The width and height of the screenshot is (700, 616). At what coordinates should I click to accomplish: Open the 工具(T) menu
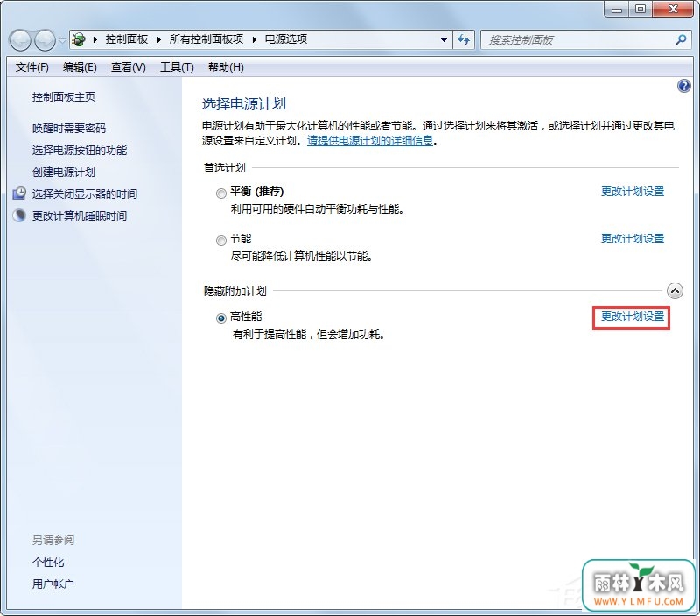point(177,67)
